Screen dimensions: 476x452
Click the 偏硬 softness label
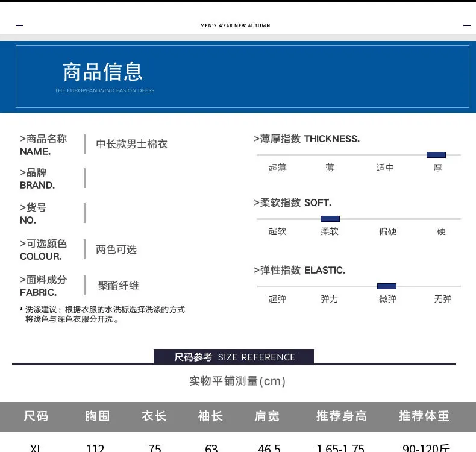tap(387, 231)
